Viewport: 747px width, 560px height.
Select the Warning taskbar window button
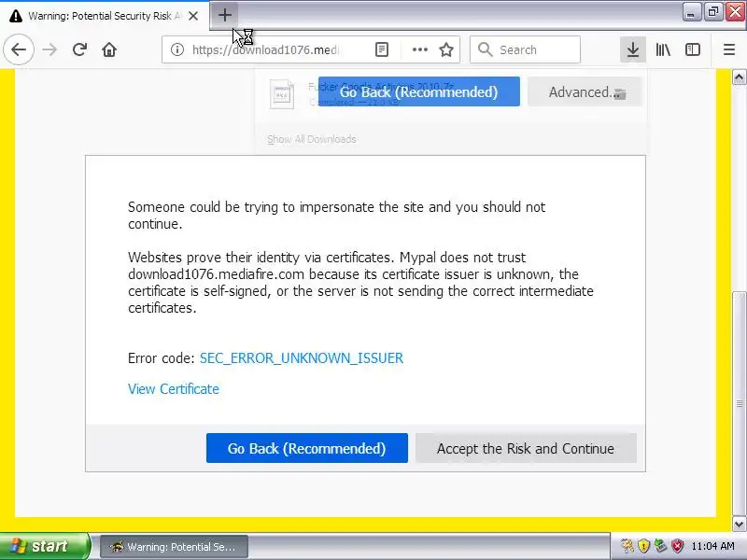[174, 547]
